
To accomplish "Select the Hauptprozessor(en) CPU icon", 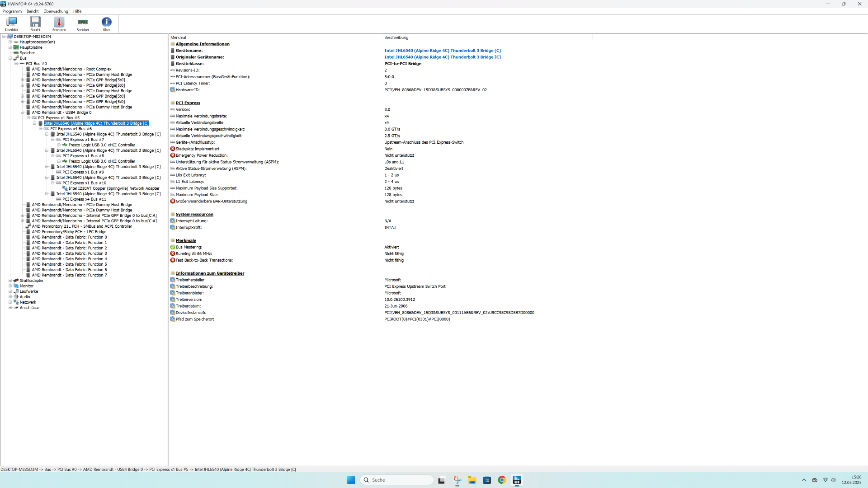I will [16, 42].
